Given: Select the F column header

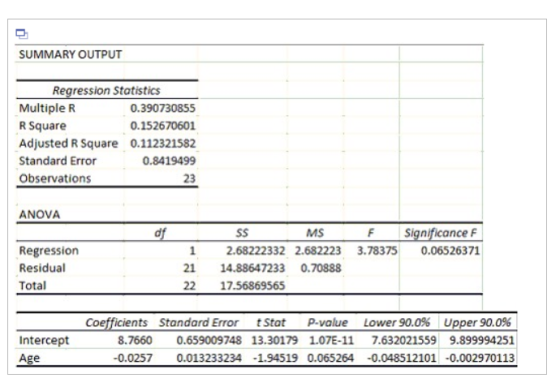Looking at the screenshot, I should (371, 233).
